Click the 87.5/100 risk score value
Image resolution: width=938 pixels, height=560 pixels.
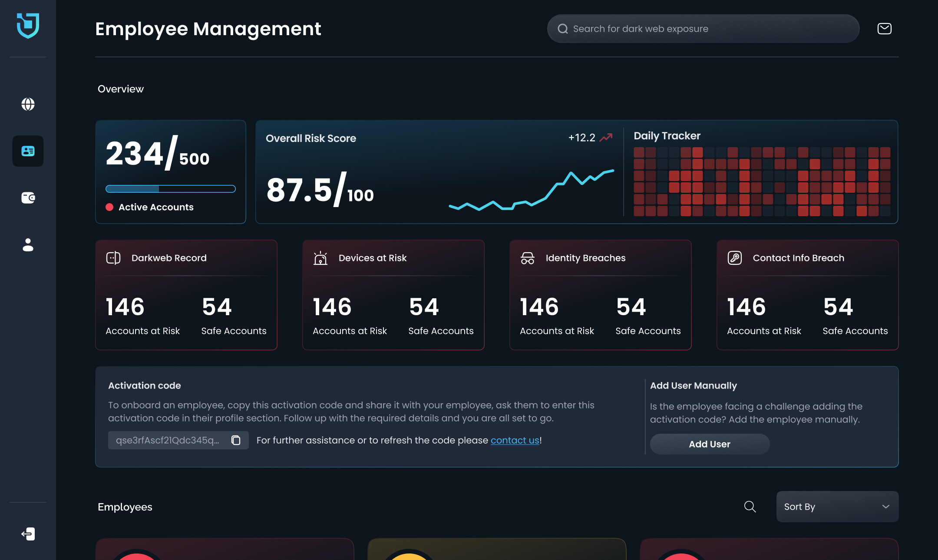(320, 189)
